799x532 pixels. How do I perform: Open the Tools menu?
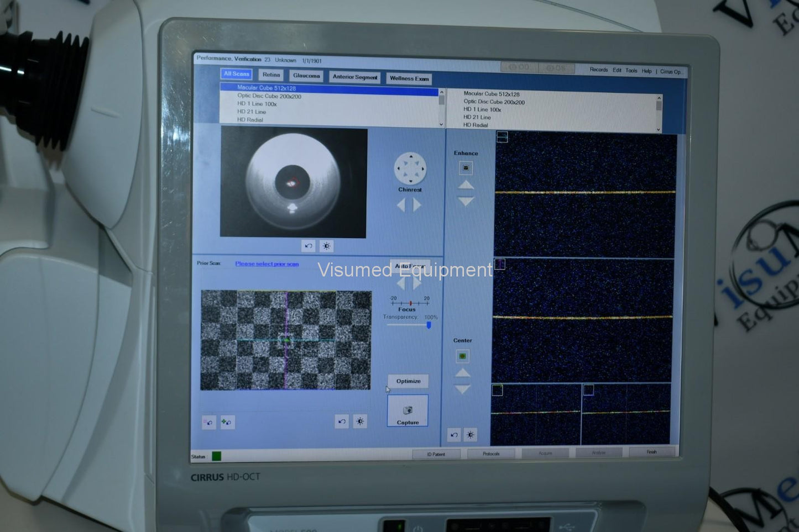coord(631,71)
